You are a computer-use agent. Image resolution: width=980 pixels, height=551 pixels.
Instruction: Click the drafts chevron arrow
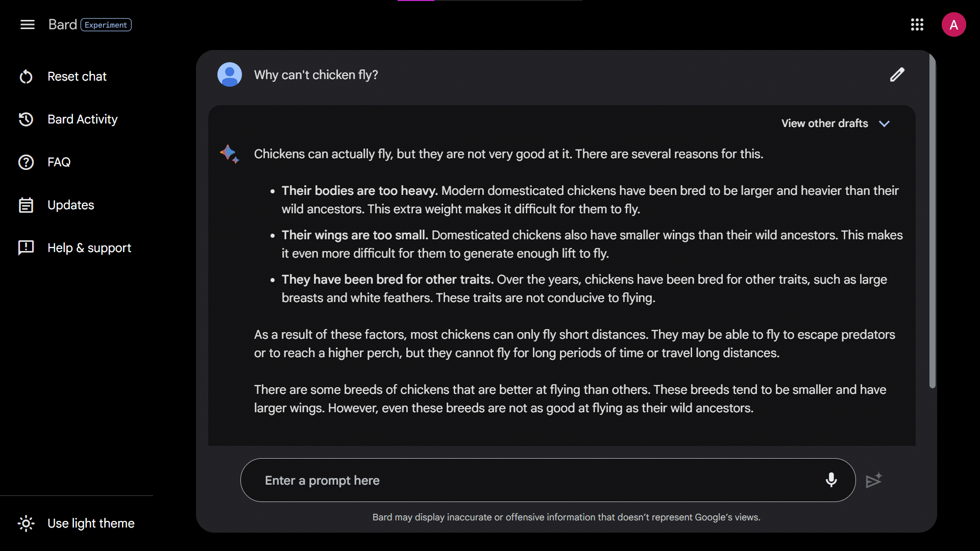click(x=885, y=124)
